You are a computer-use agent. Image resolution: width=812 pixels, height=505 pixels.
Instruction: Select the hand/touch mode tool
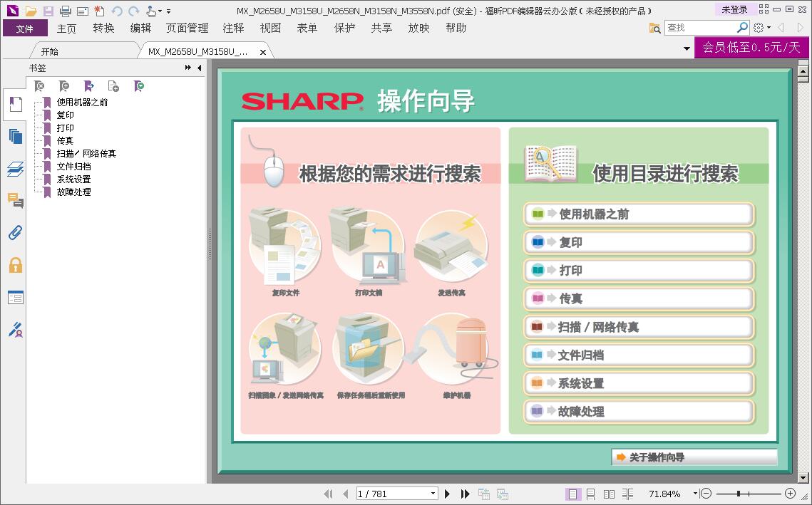[151, 11]
